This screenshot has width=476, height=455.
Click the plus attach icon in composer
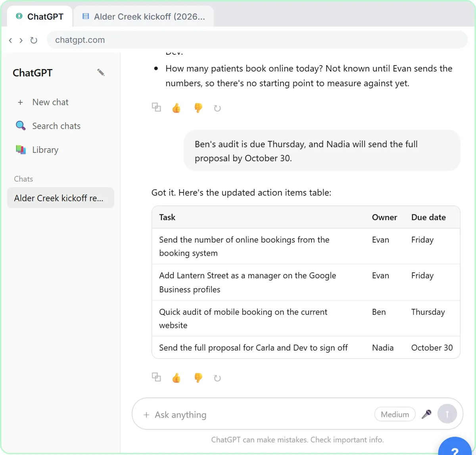146,415
